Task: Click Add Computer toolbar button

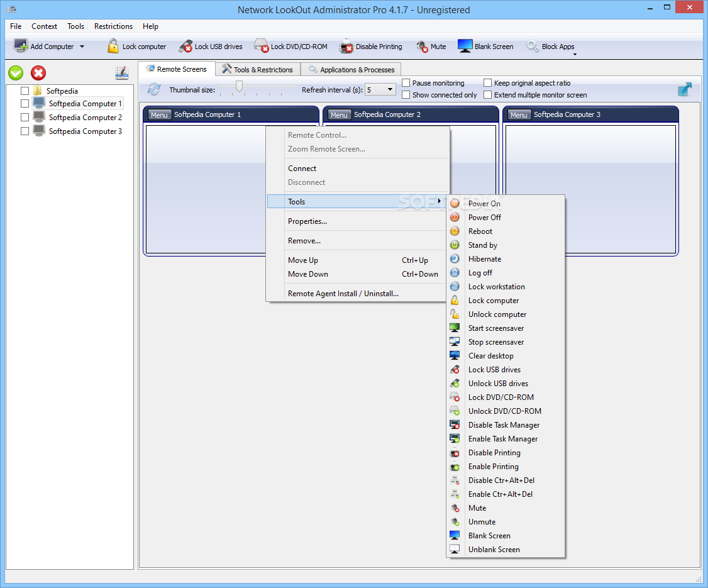Action: click(44, 46)
